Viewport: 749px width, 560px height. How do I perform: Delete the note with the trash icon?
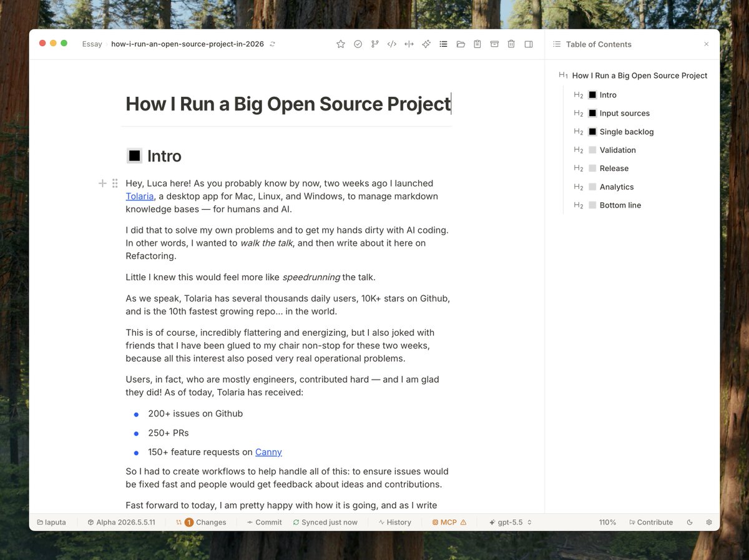pyautogui.click(x=511, y=44)
